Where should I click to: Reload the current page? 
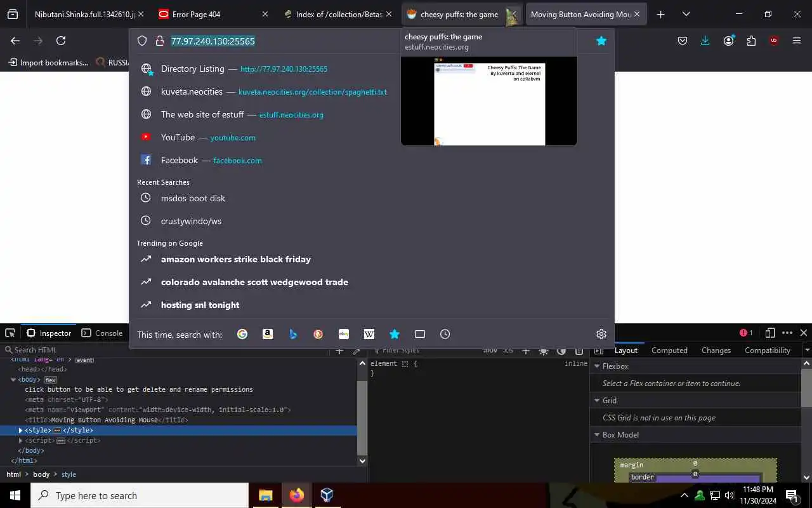click(61, 41)
